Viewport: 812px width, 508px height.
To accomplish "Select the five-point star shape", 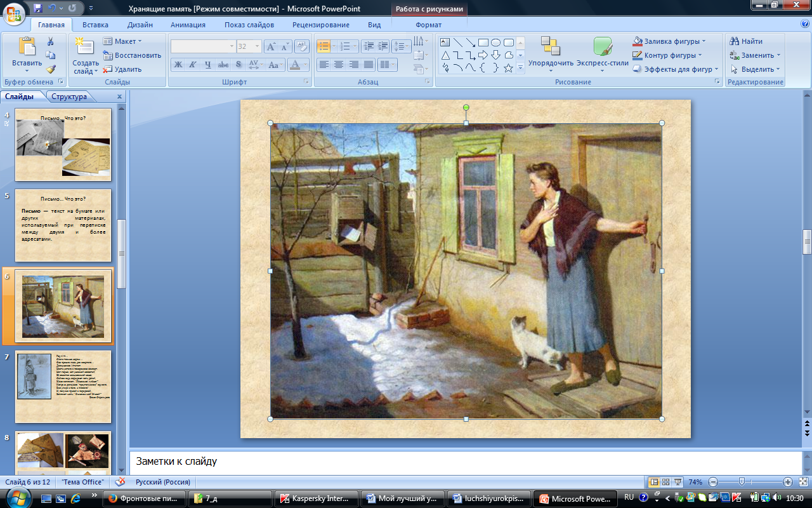I will tap(508, 68).
